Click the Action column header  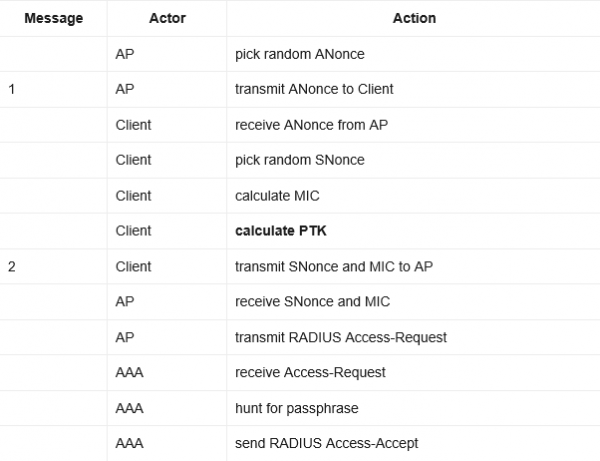pos(414,18)
